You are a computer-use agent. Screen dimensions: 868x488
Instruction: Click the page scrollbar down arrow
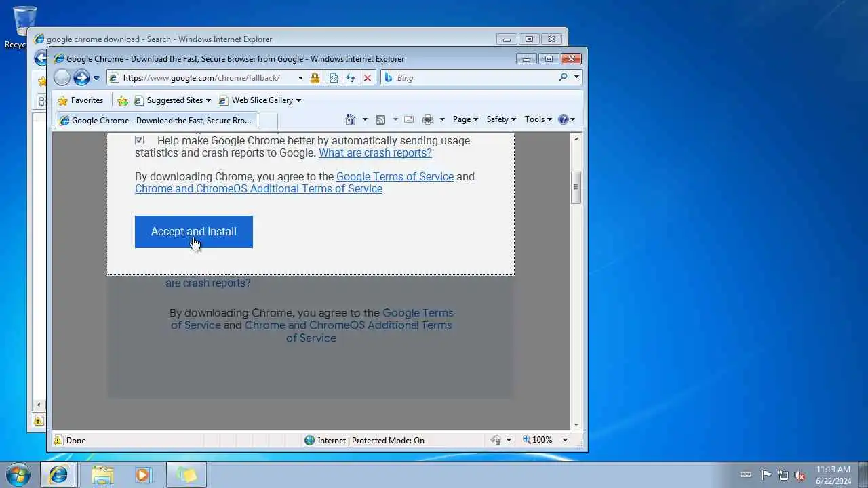(x=576, y=425)
